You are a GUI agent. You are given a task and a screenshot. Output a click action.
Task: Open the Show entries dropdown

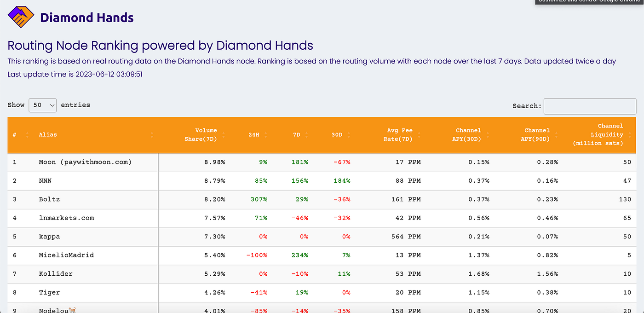[42, 105]
